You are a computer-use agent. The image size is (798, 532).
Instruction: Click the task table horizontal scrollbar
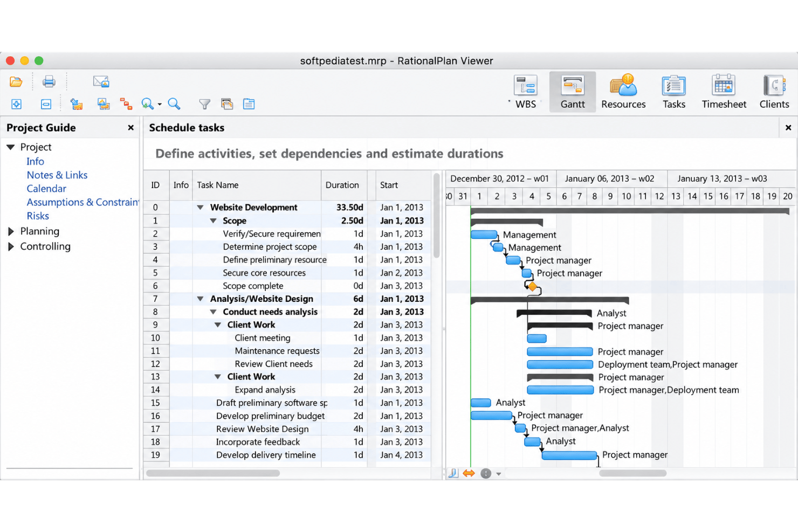(213, 473)
